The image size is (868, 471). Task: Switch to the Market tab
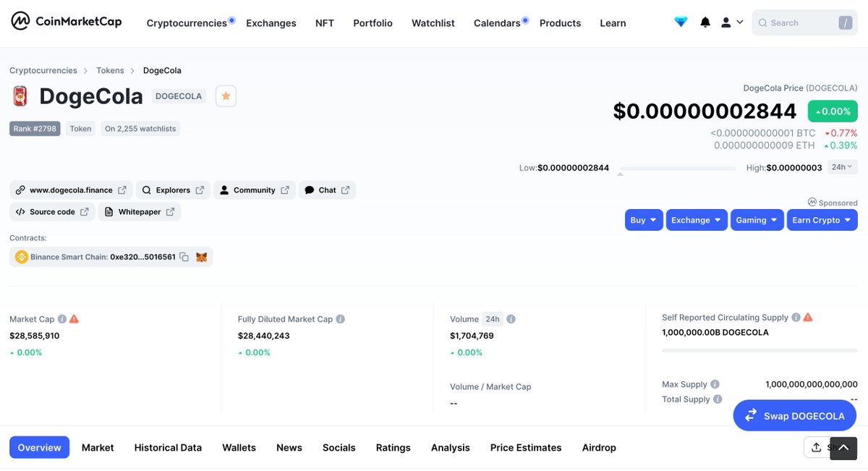pyautogui.click(x=98, y=448)
